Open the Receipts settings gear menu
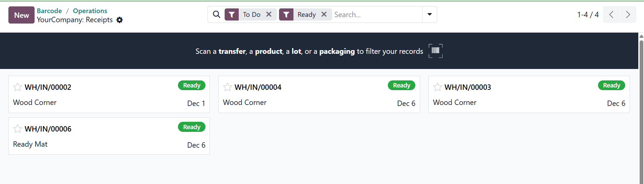 click(x=120, y=20)
